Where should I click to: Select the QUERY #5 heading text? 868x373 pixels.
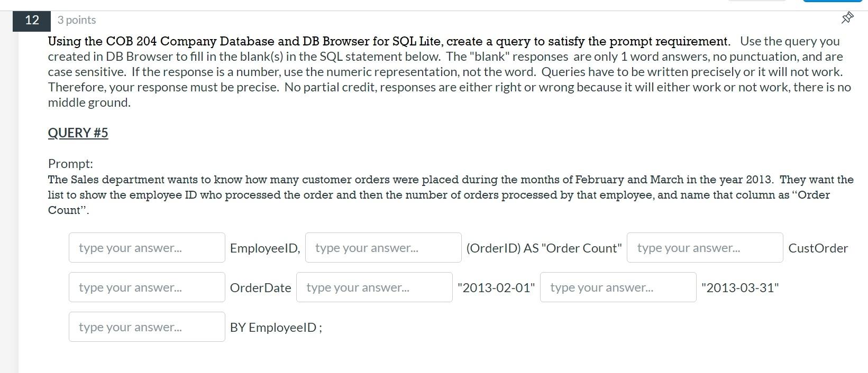point(78,133)
